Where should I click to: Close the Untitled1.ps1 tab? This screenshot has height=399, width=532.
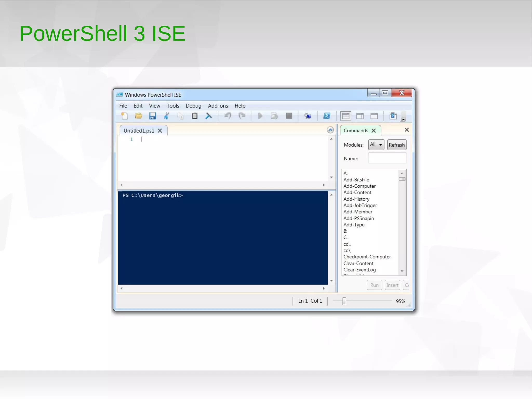click(160, 131)
